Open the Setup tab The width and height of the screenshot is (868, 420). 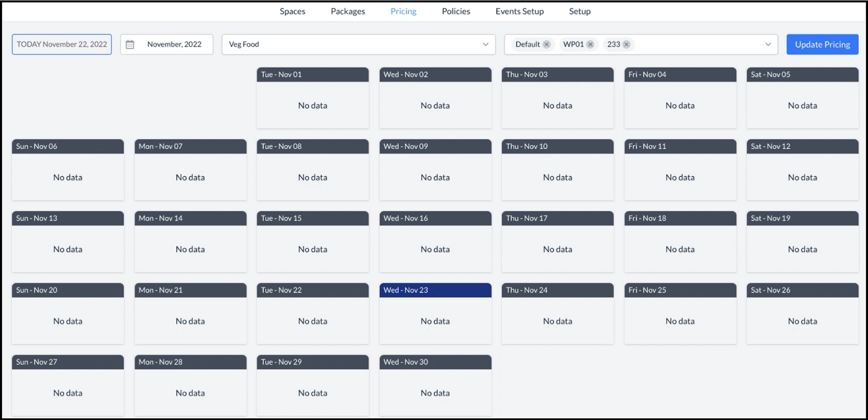(x=579, y=11)
